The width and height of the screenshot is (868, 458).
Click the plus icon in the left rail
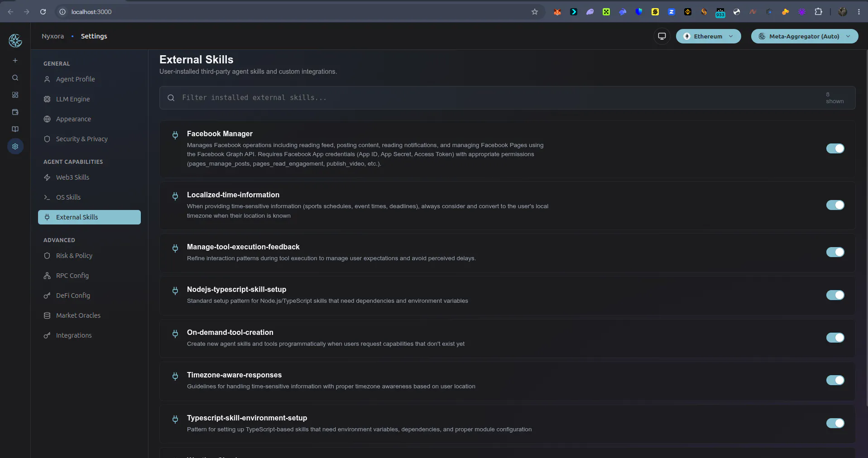click(15, 60)
